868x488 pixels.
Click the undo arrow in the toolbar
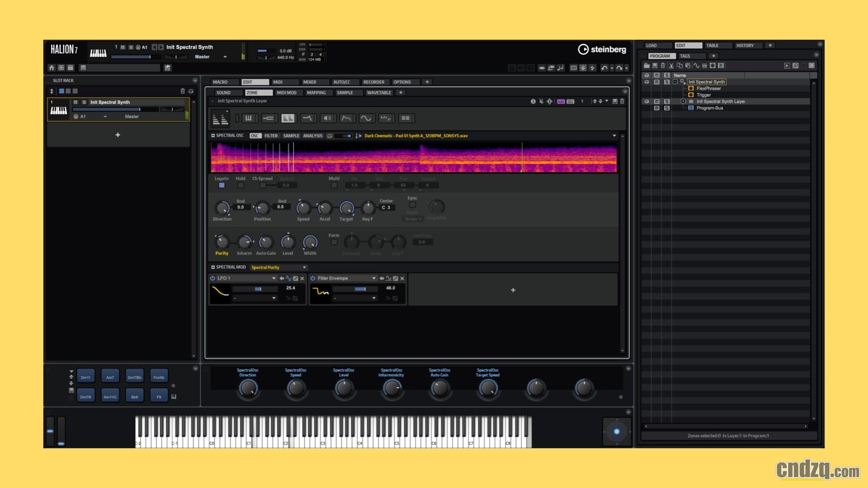pyautogui.click(x=604, y=68)
